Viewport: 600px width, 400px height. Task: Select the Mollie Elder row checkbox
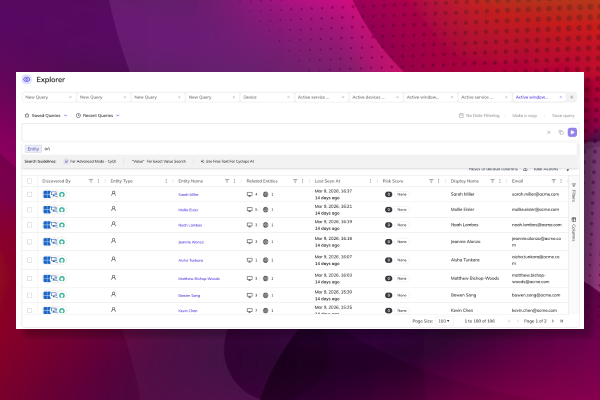point(29,210)
